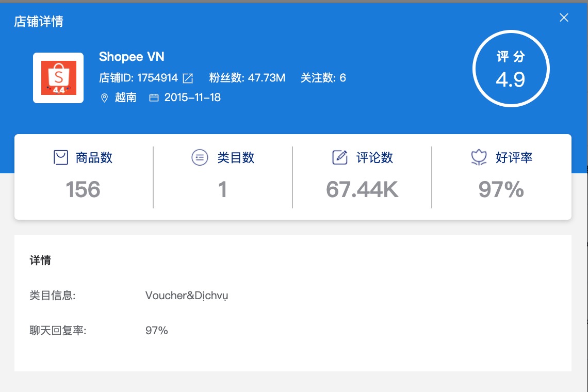Viewport: 588px width, 392px height.
Task: Click the flower icon beside 好评率
Action: click(x=479, y=157)
